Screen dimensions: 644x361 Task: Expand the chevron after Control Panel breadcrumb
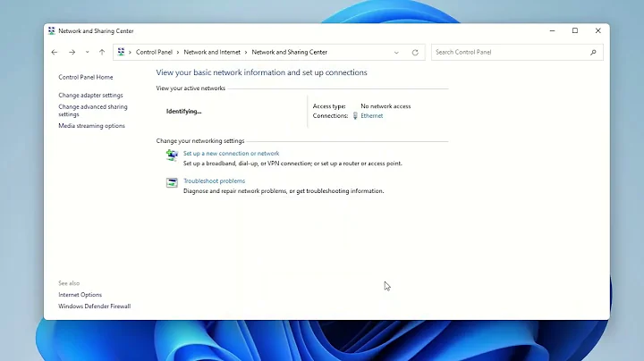click(178, 52)
